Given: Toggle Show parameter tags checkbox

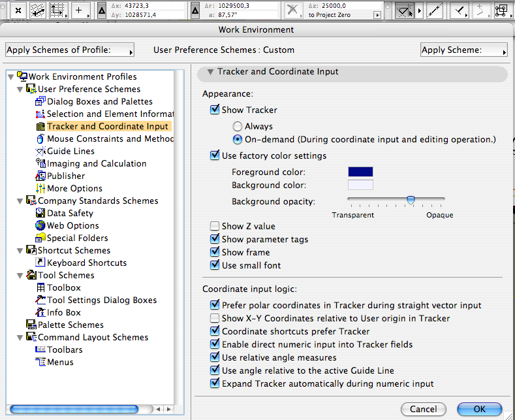Looking at the screenshot, I should click(x=215, y=238).
